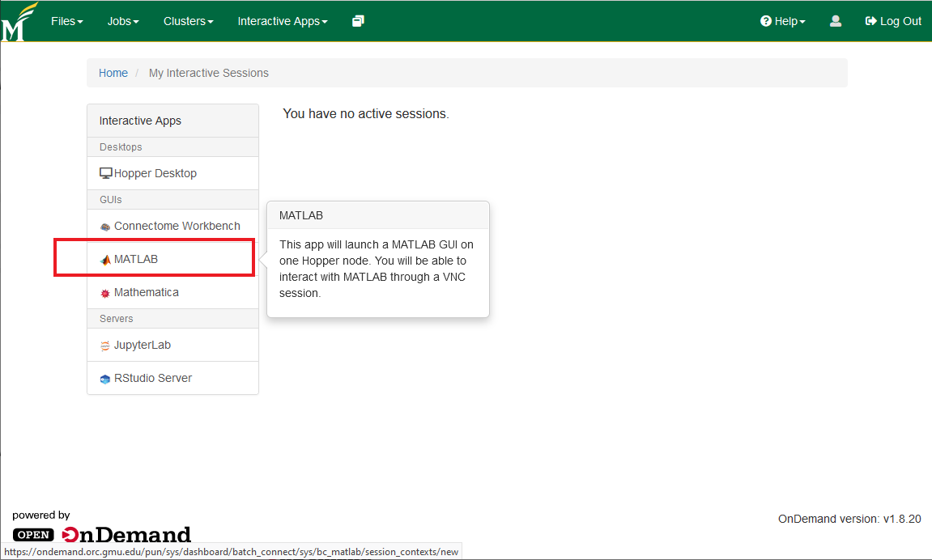Click the Connectome Workbench app icon
932x560 pixels.
coord(105,227)
